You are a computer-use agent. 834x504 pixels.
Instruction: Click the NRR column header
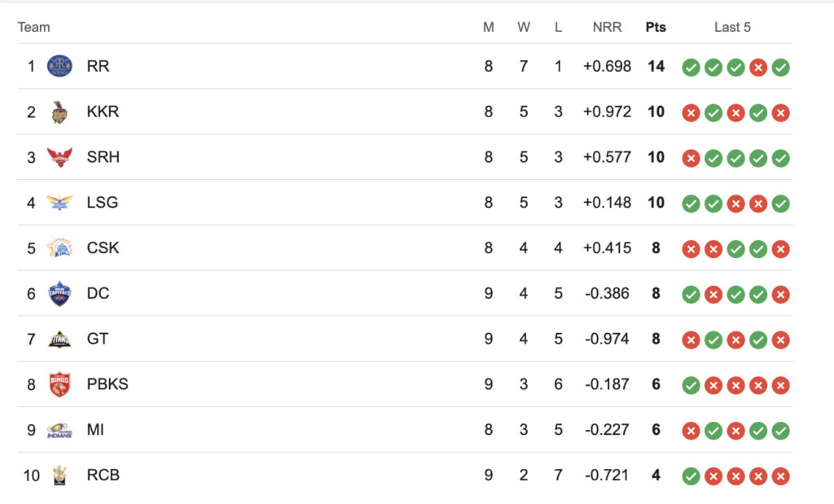pos(607,27)
